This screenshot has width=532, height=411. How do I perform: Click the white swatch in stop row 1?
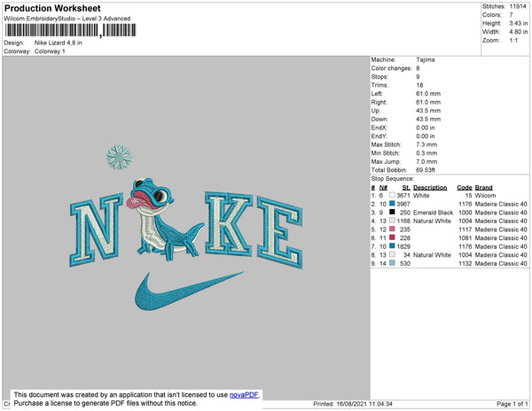coord(392,195)
